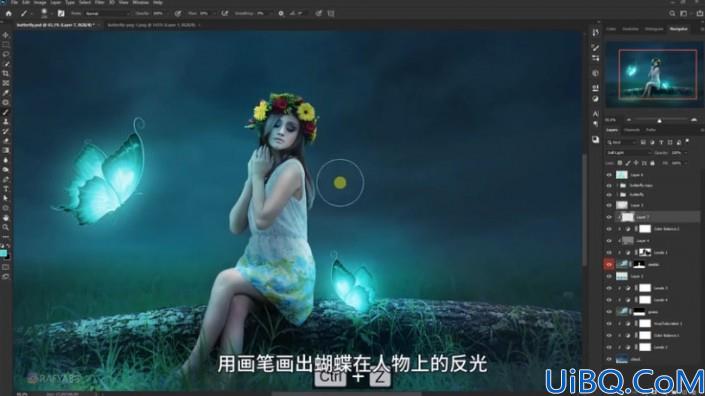Toggle Quick Mask mode icon
705x396 pixels.
(x=5, y=267)
